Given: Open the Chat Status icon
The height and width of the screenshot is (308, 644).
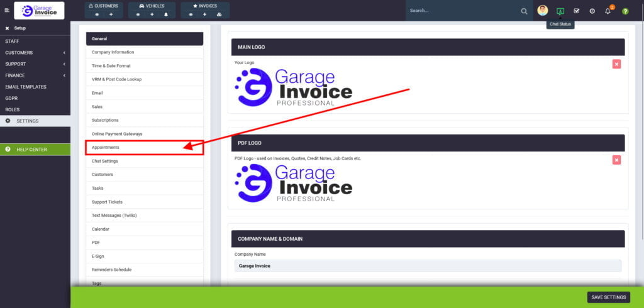Looking at the screenshot, I should (560, 11).
